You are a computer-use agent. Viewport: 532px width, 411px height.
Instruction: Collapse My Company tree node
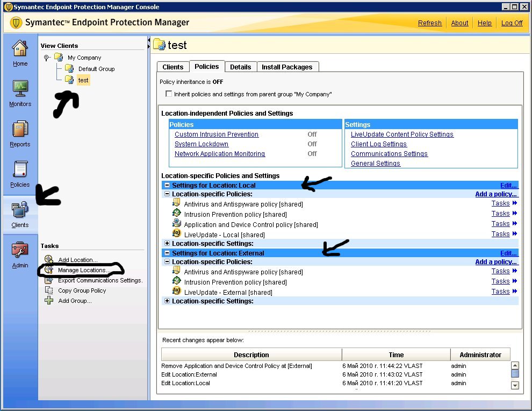click(x=47, y=58)
